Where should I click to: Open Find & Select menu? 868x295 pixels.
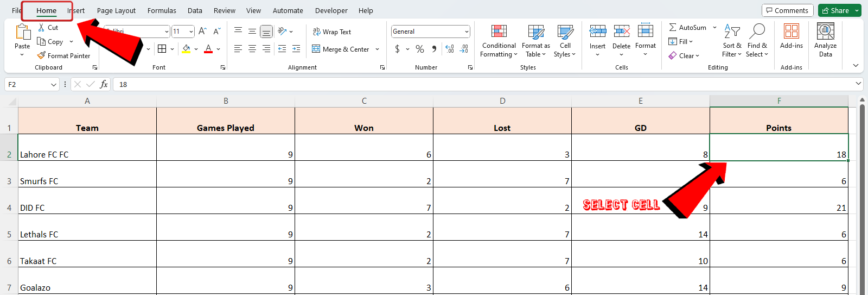click(757, 41)
